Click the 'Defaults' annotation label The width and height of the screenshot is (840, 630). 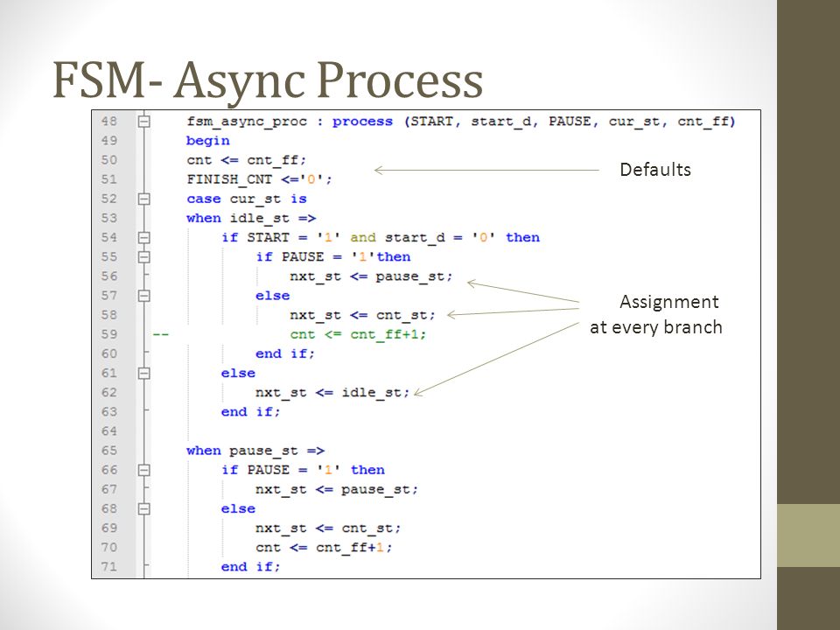(x=655, y=169)
